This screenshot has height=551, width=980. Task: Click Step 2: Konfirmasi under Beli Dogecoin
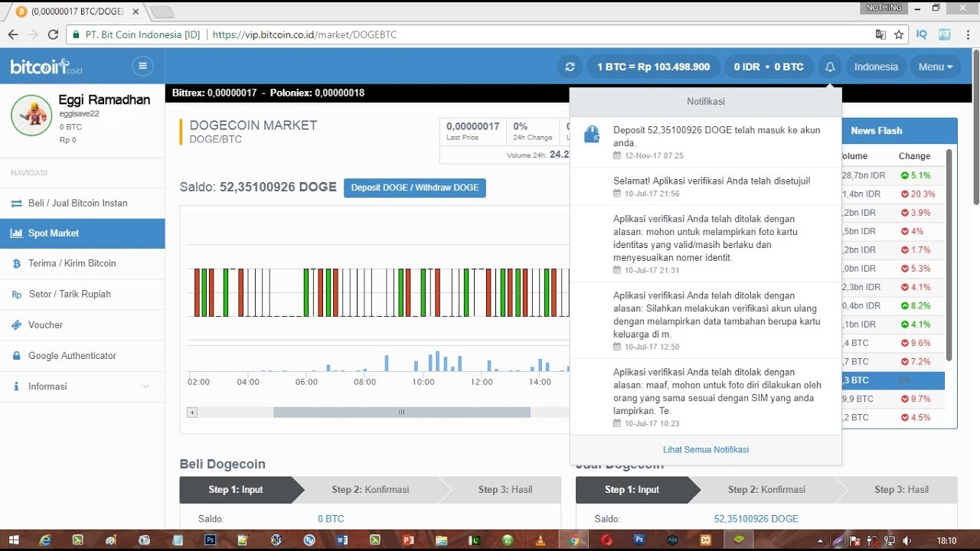click(x=370, y=490)
